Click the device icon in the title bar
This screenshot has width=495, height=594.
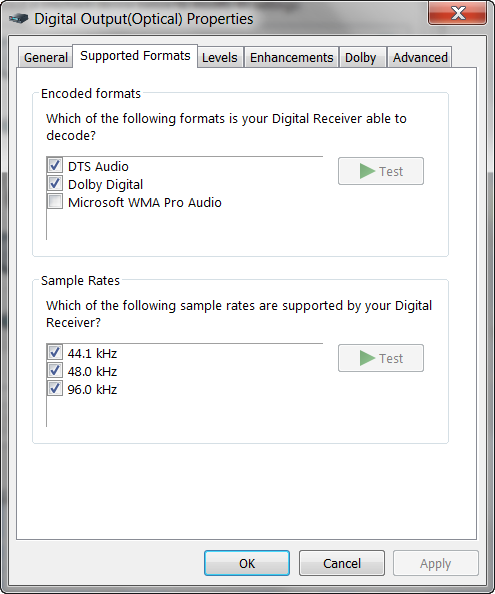(x=19, y=18)
